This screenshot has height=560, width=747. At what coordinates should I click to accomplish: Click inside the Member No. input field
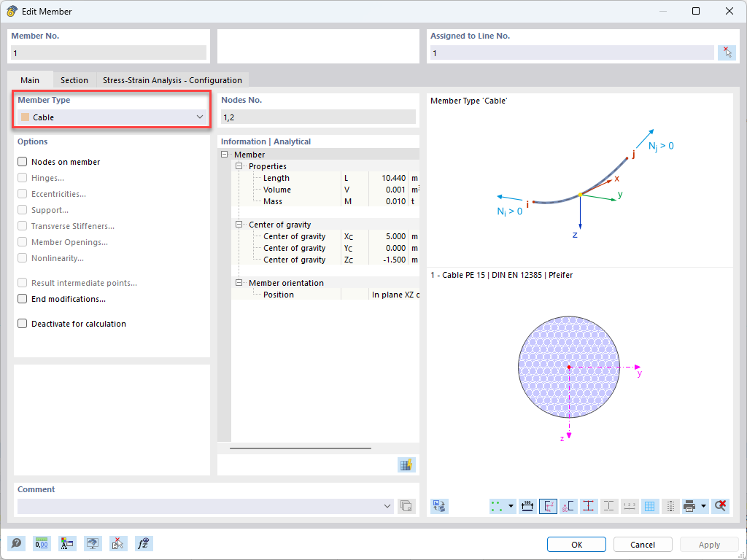tap(108, 52)
